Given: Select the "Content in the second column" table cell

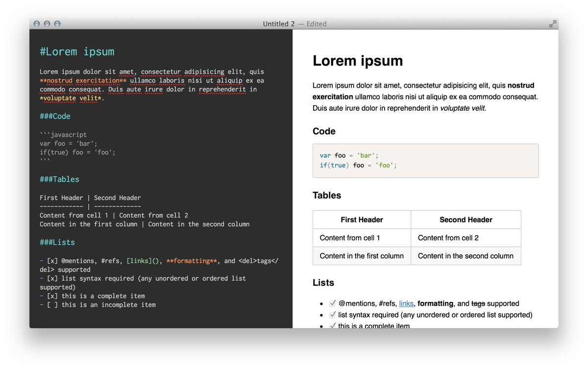Looking at the screenshot, I should tap(466, 256).
